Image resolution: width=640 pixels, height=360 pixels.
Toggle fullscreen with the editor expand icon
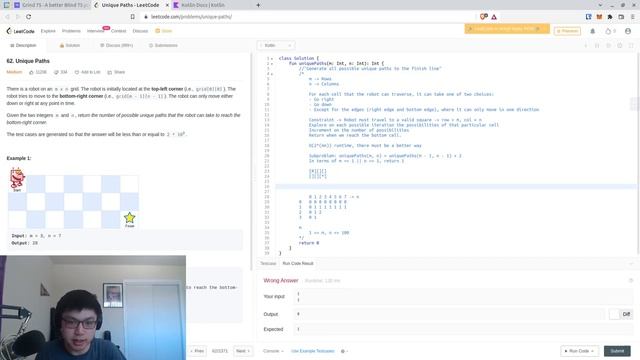631,45
